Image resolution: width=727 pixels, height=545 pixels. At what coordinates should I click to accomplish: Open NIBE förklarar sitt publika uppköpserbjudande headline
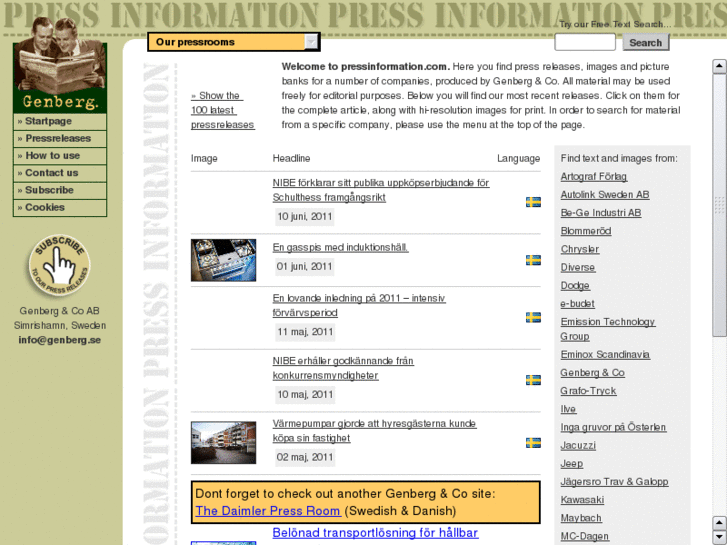coord(381,190)
